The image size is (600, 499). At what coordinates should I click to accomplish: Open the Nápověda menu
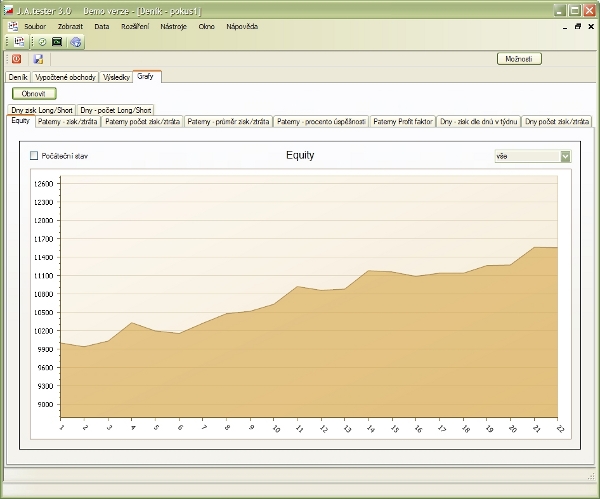pyautogui.click(x=242, y=26)
